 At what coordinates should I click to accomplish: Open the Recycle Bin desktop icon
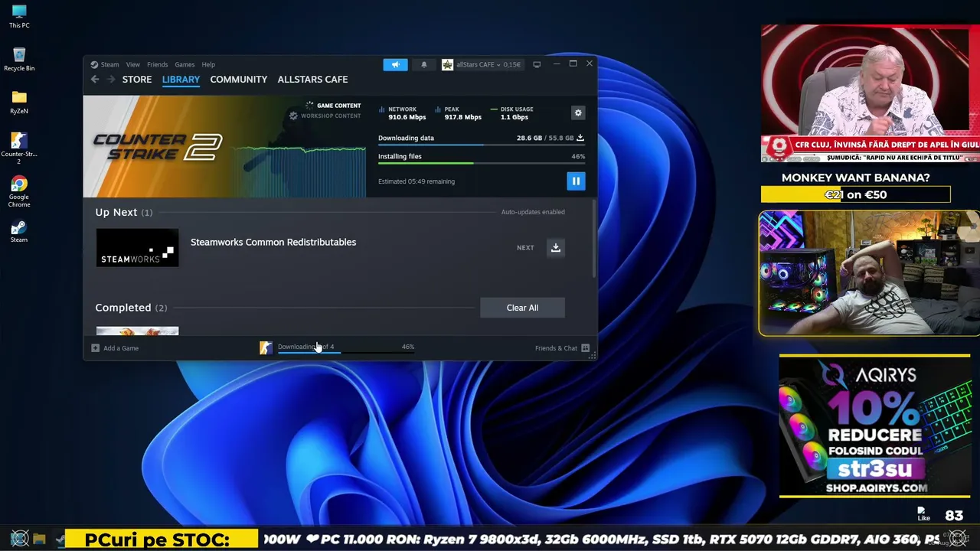click(19, 59)
